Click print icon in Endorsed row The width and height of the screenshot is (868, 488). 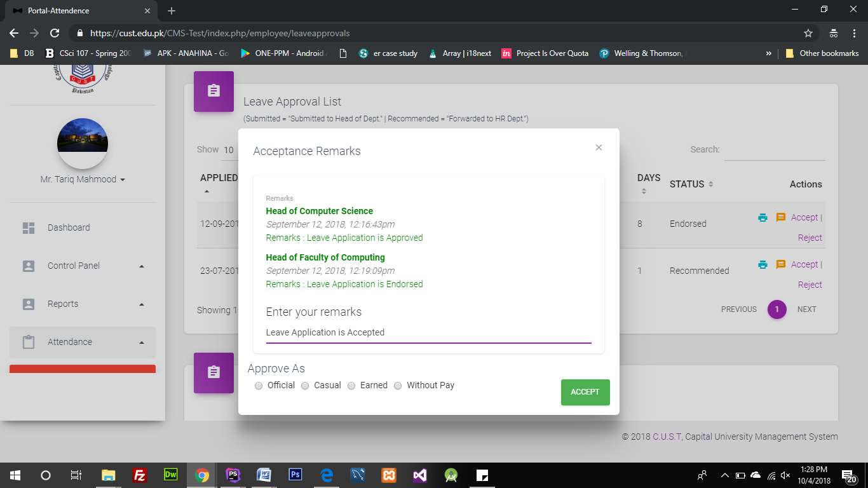pyautogui.click(x=763, y=217)
